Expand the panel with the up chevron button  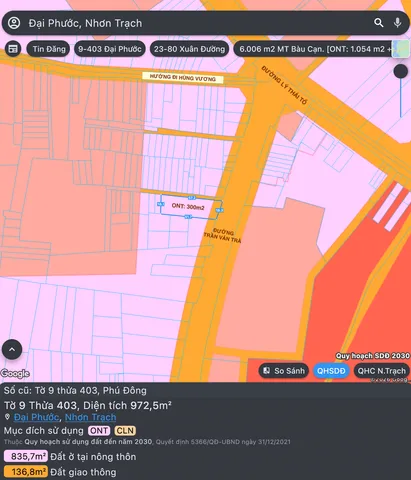tap(12, 350)
